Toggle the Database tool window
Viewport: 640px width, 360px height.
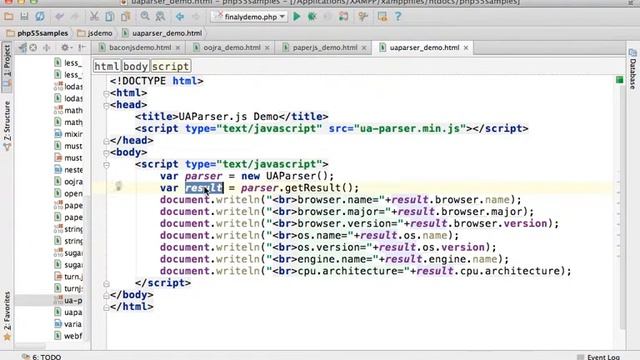632,69
